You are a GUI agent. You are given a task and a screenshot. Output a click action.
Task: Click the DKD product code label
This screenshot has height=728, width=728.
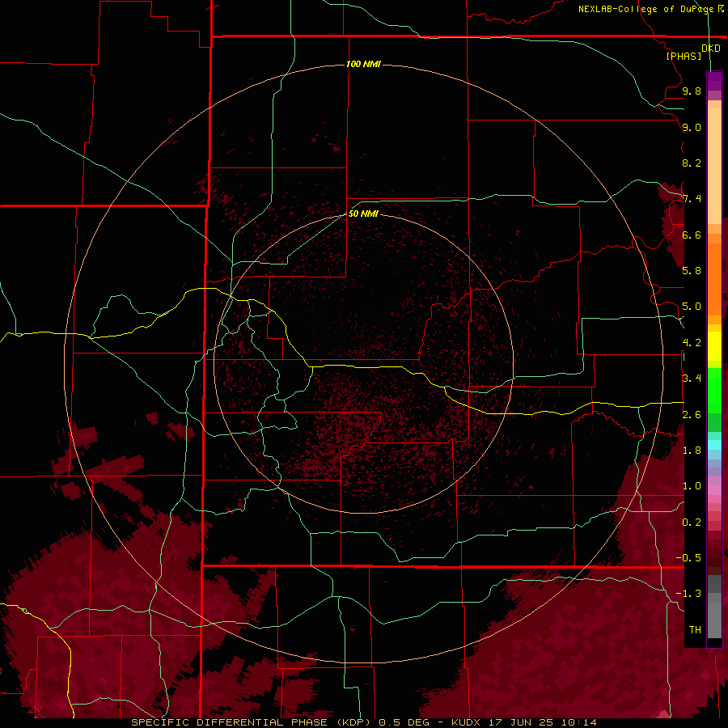pyautogui.click(x=711, y=49)
